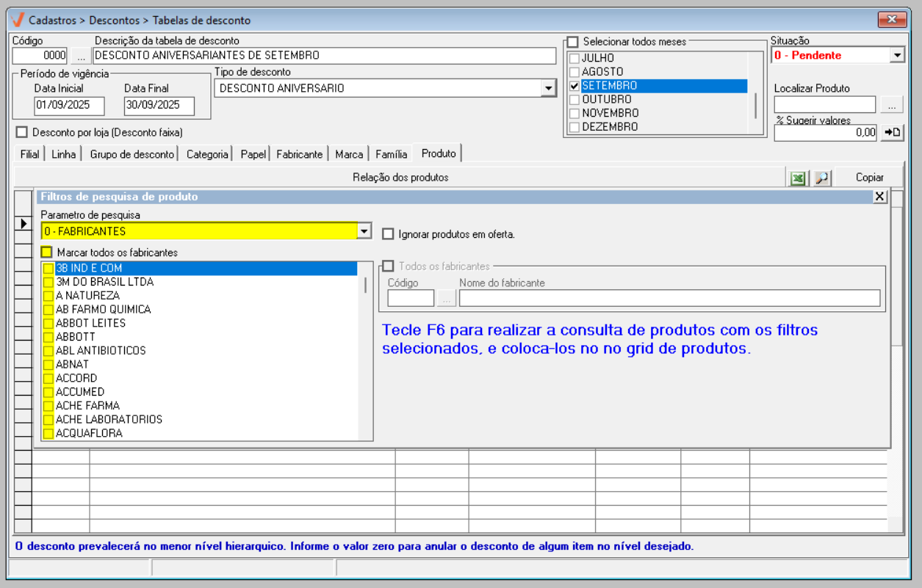922x588 pixels.
Task: Enable Desconto por loja checkbox
Action: [x=21, y=132]
